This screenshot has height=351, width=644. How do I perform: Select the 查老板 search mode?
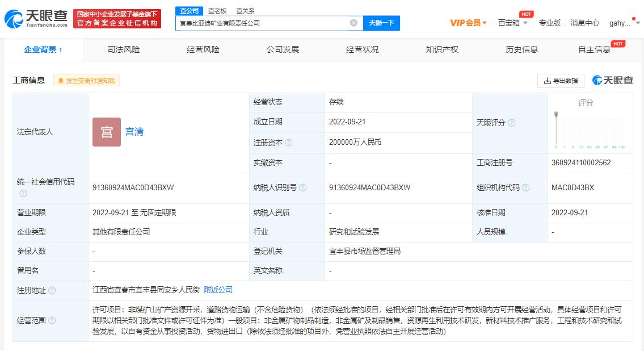click(x=217, y=11)
